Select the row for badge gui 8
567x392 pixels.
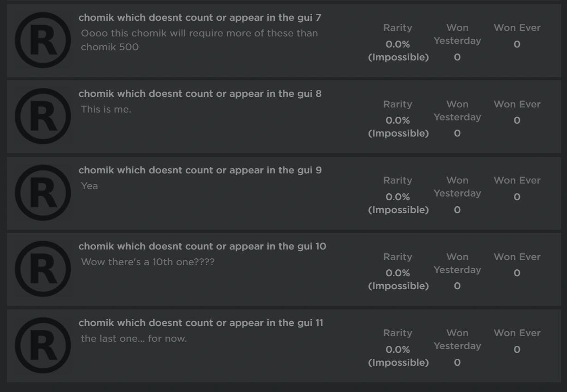(x=283, y=115)
